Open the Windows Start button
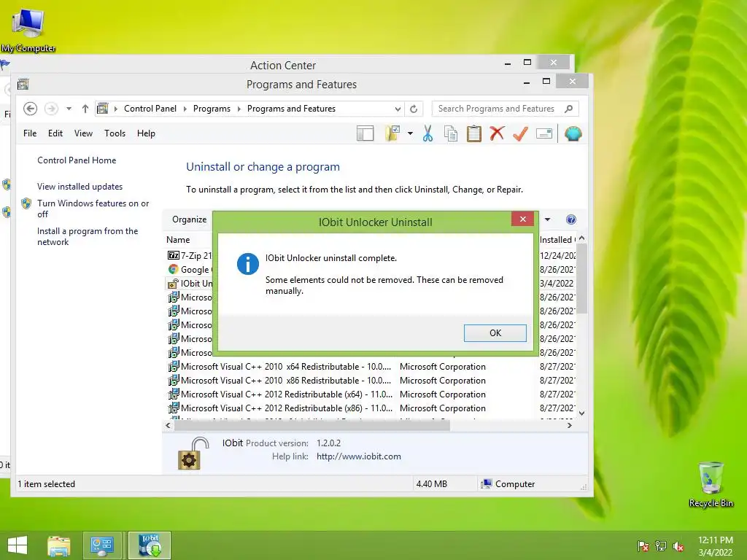This screenshot has width=747, height=560. 18,545
